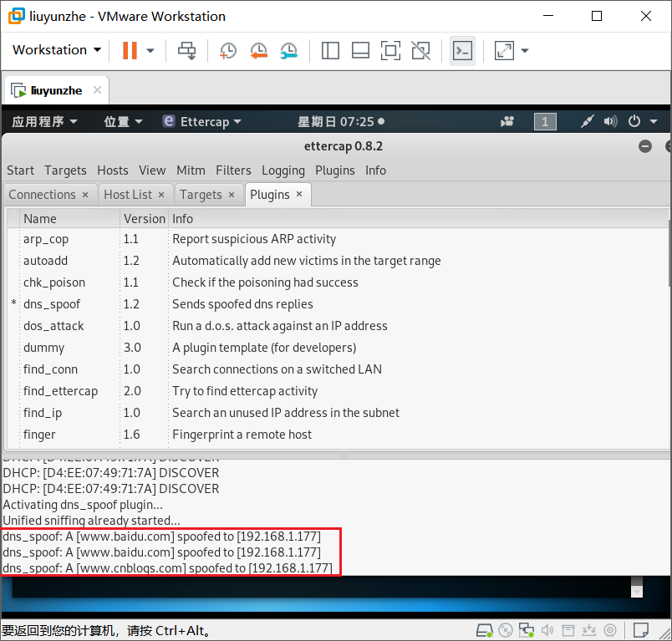Enter full screen mode
672x641 pixels.
coord(390,50)
